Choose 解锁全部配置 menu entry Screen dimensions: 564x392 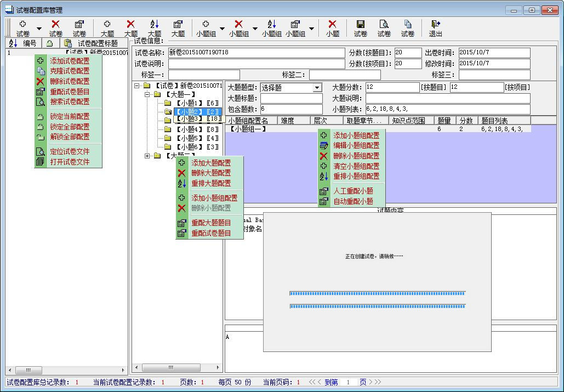coord(70,137)
